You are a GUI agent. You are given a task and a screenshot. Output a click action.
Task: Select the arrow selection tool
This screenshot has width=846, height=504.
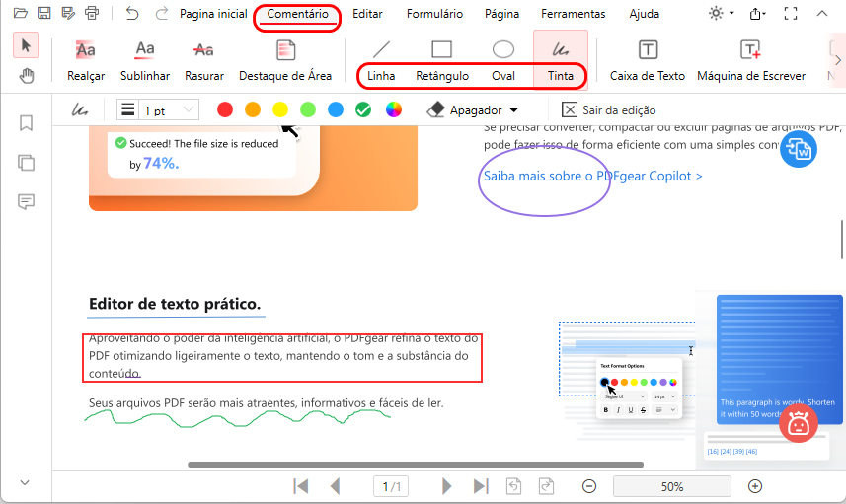pos(26,45)
